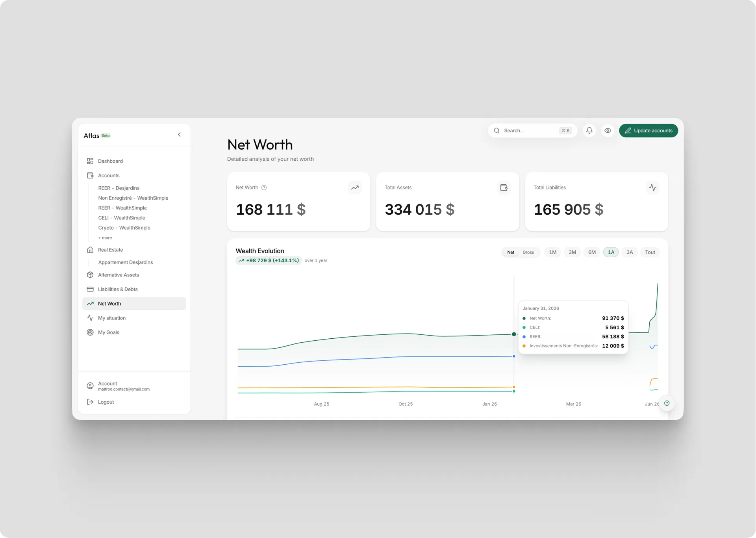Click the Accounts wallet icon in sidebar
The image size is (756, 538).
click(x=90, y=175)
